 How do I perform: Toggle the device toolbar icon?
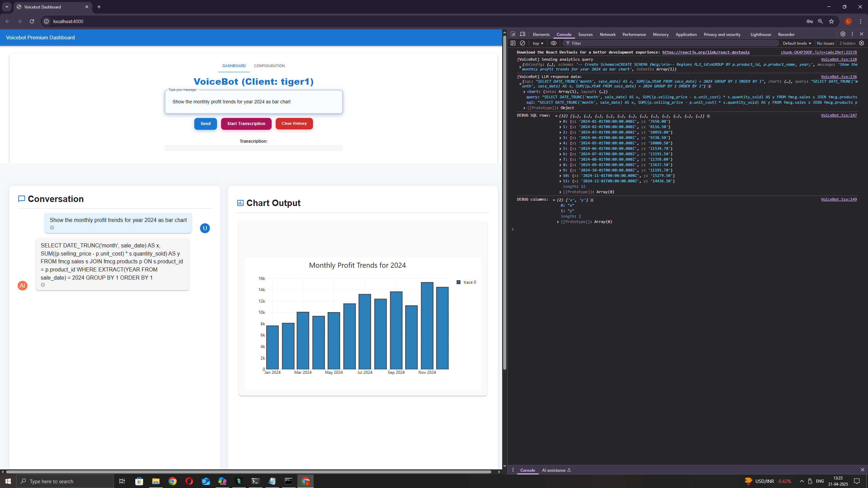522,34
